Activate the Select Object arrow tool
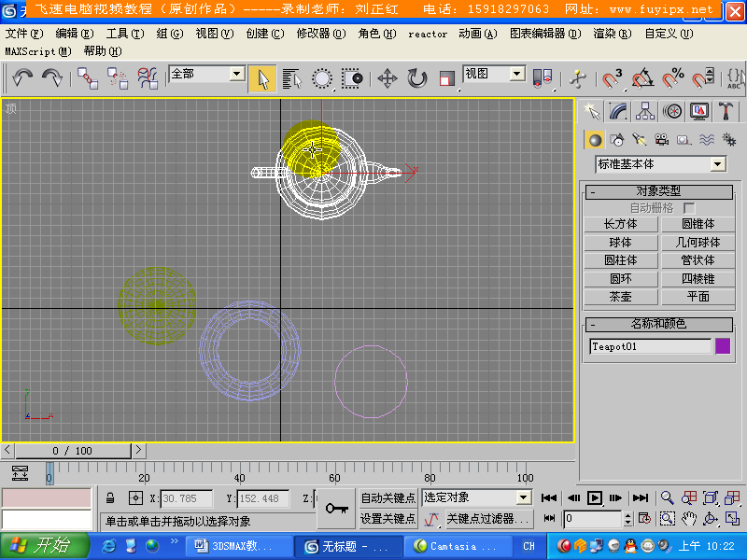This screenshot has height=560, width=747. pos(262,78)
